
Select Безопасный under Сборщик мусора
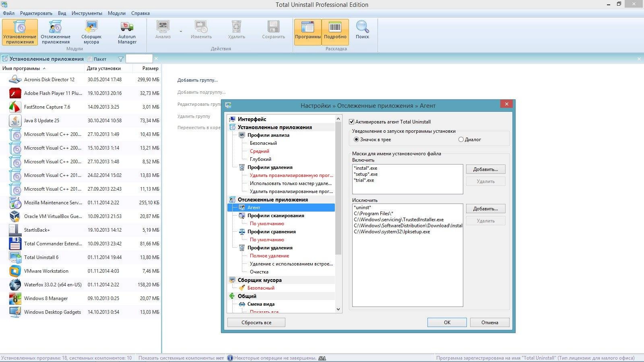coord(261,288)
